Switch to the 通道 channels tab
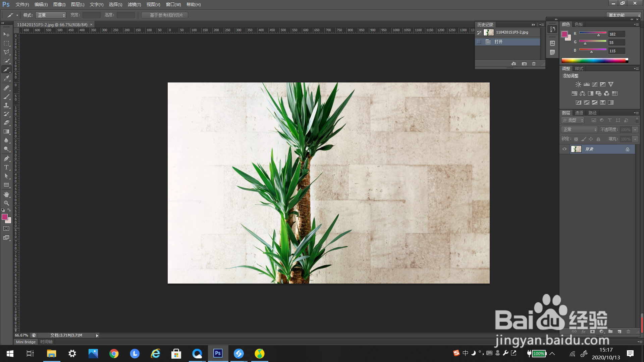 click(579, 113)
